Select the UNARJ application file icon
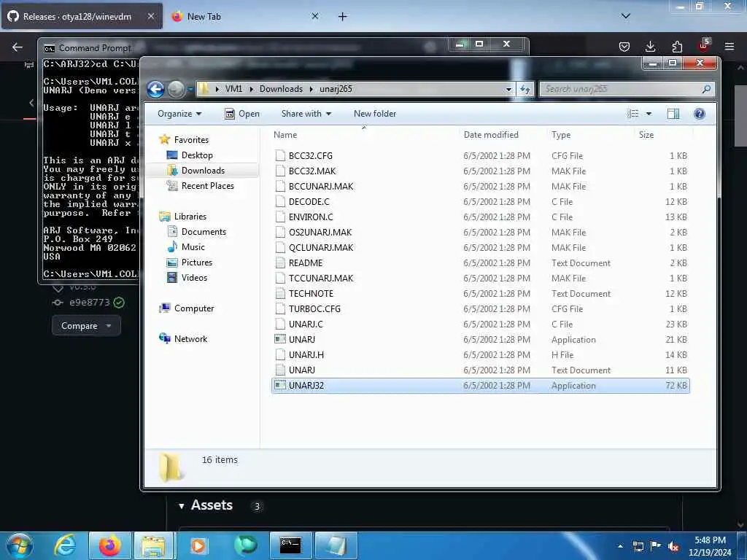This screenshot has height=560, width=747. 280,340
